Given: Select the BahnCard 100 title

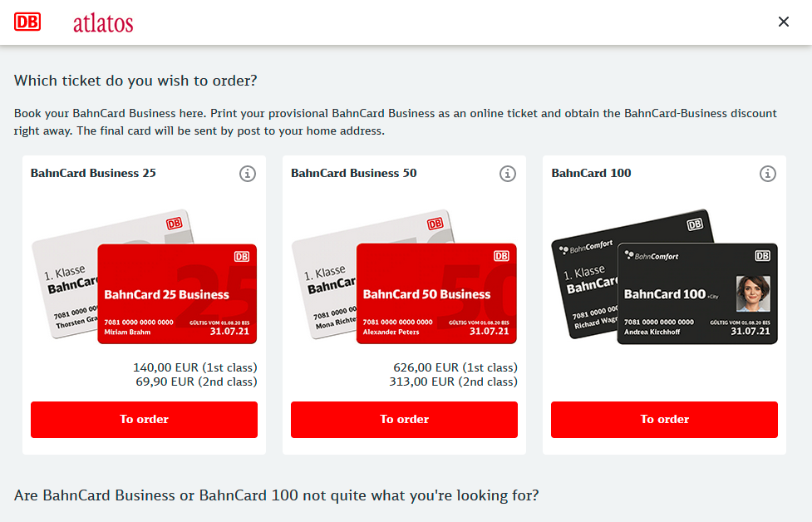Looking at the screenshot, I should tap(591, 173).
